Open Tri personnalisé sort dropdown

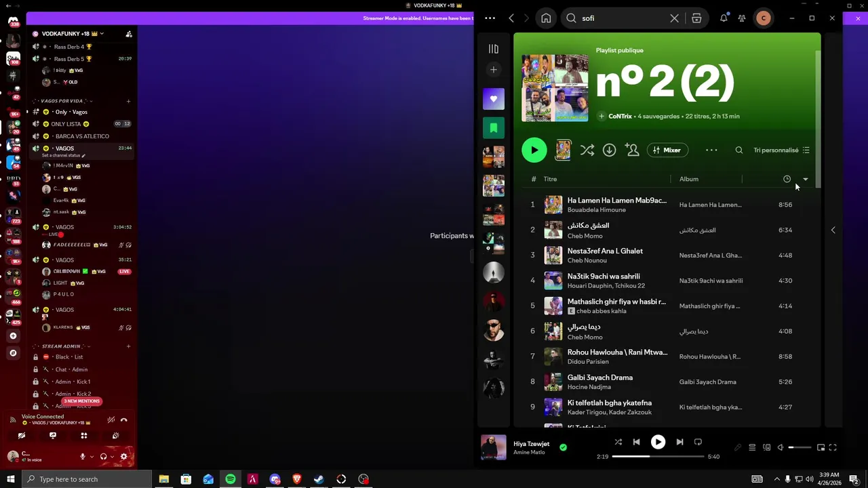(x=781, y=150)
